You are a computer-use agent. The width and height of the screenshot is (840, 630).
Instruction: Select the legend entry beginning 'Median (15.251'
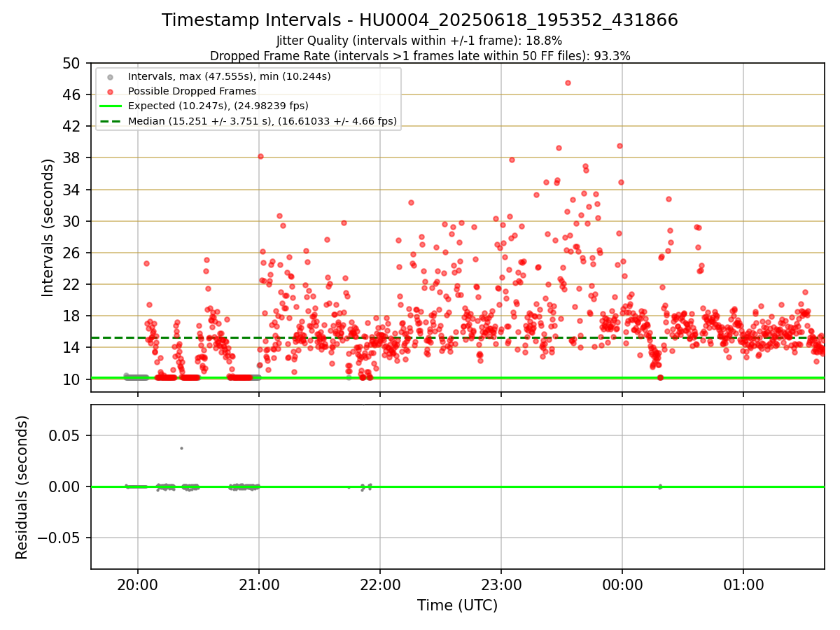262,122
